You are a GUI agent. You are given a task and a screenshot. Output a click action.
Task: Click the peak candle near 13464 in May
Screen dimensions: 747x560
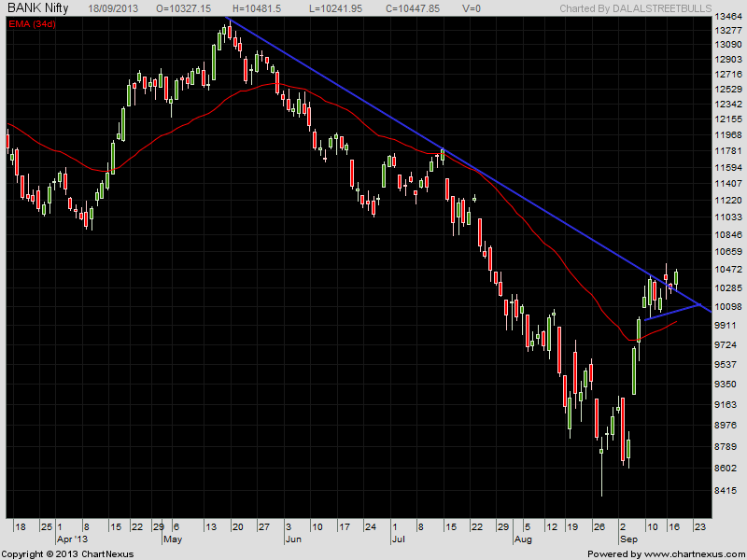pyautogui.click(x=230, y=33)
